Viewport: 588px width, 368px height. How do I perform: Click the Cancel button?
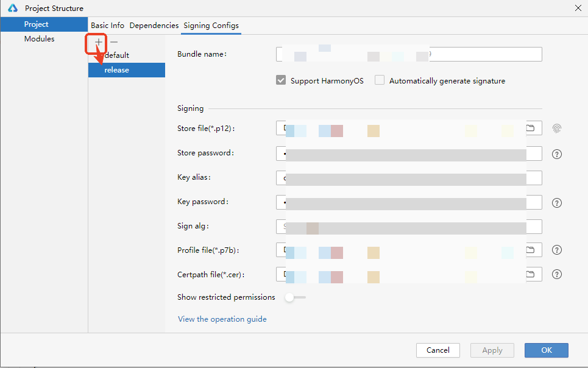pos(437,350)
